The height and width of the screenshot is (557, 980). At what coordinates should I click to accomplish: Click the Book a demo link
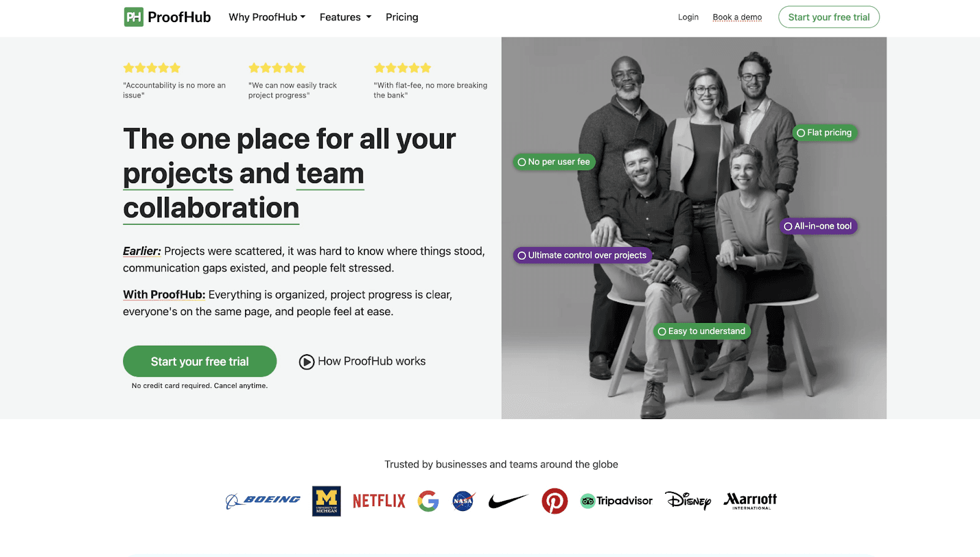click(x=737, y=17)
